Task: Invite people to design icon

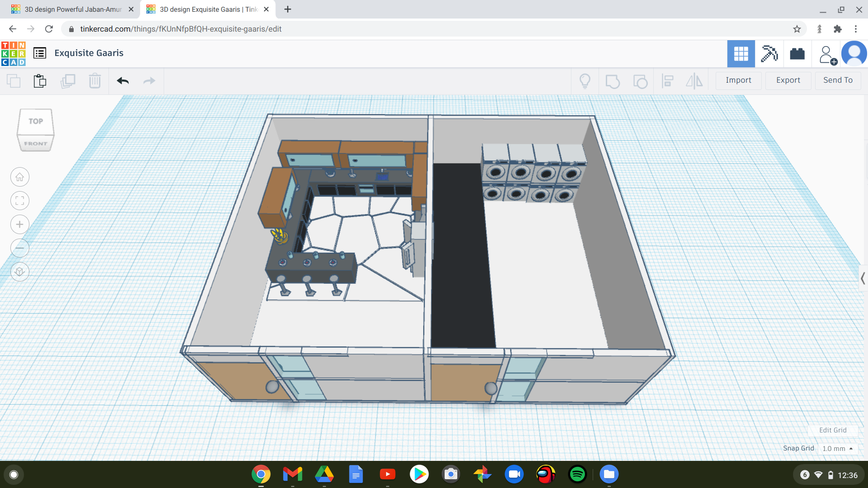Action: coord(828,55)
